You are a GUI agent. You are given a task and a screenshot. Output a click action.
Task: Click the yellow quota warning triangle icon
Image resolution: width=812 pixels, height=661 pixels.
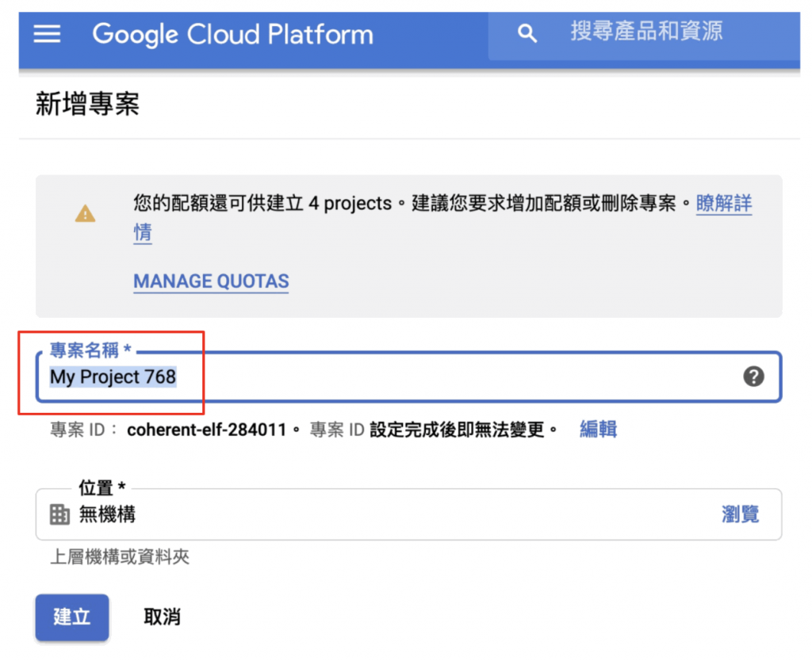coord(86,213)
